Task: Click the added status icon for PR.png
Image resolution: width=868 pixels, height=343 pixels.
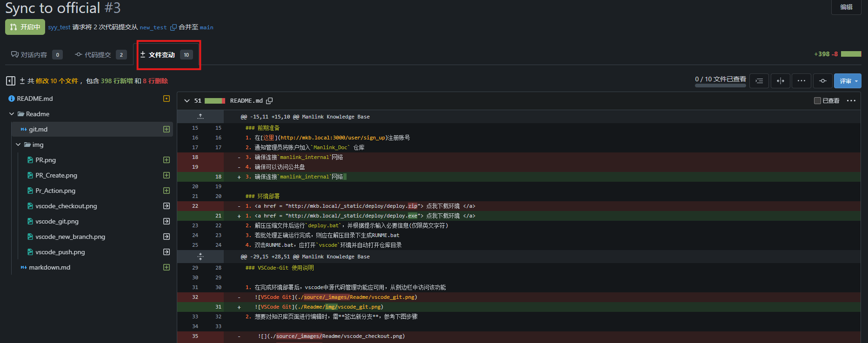Action: tap(167, 160)
